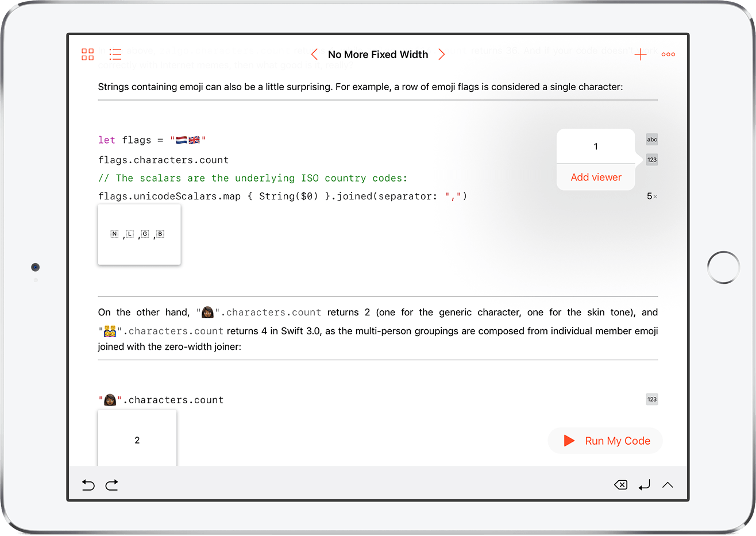Toggle the abc result badge for flags
Viewport: 756px width, 536px height.
point(652,140)
